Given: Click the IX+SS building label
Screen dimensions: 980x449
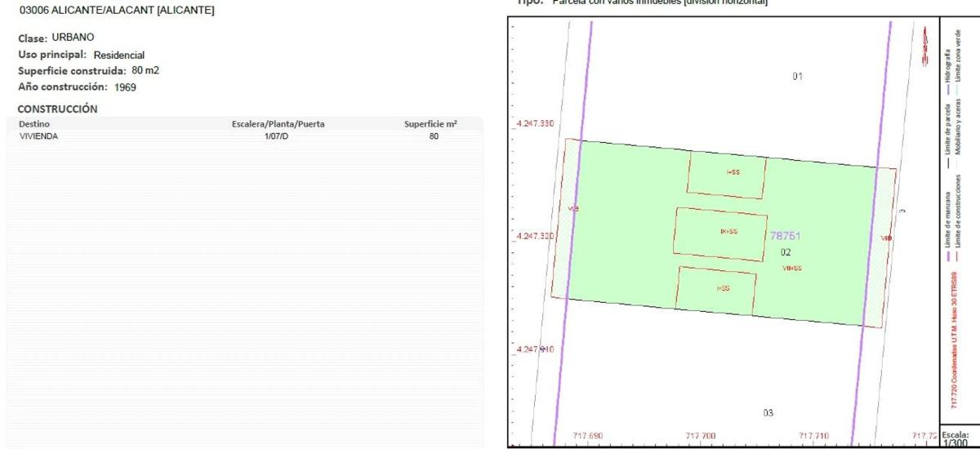Looking at the screenshot, I should point(728,232).
